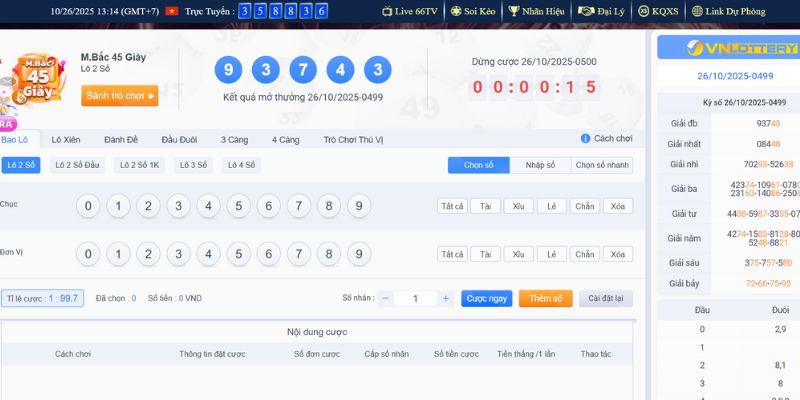Open Đại Lý handshake link
The height and width of the screenshot is (400, 800).
(x=601, y=11)
